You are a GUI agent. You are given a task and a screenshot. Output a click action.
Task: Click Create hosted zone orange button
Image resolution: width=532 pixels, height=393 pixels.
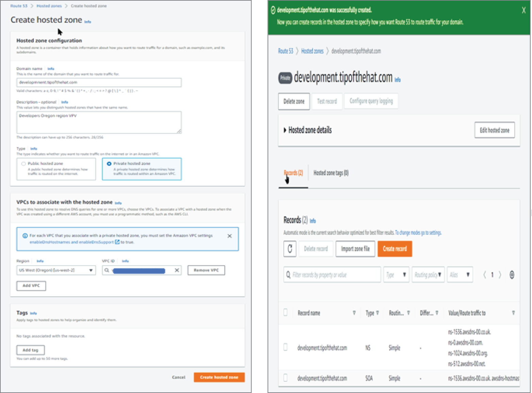click(x=219, y=377)
